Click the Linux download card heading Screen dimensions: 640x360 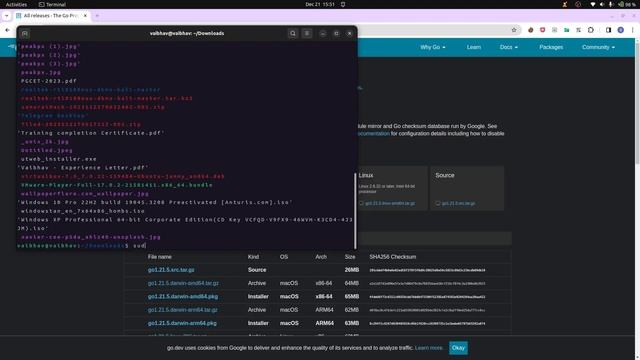[366, 176]
